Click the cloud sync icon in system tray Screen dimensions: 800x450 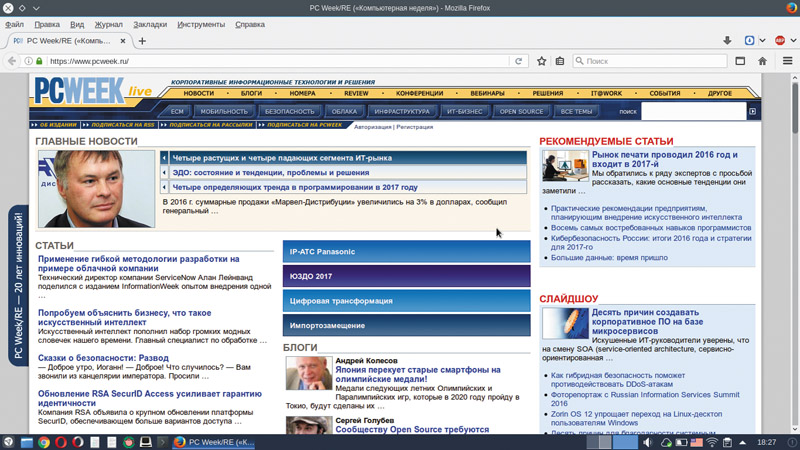pos(666,442)
